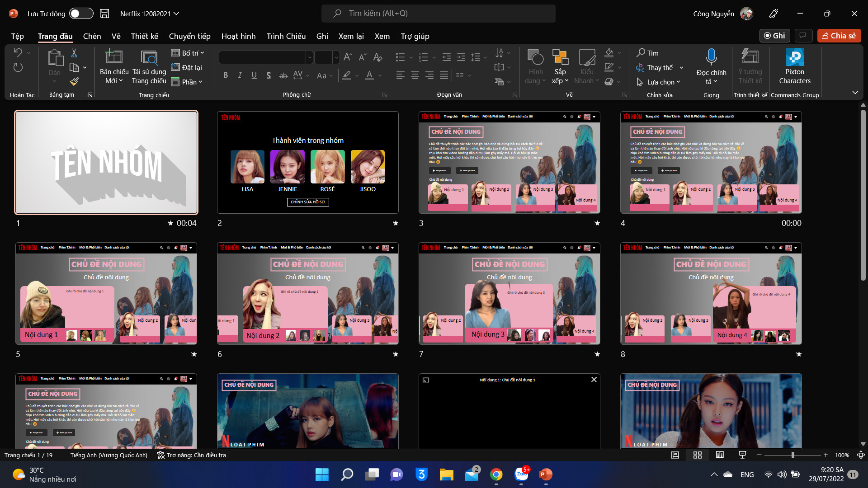Viewport: 868px width, 488px height.
Task: Click the Italic formatting icon
Action: tap(240, 75)
